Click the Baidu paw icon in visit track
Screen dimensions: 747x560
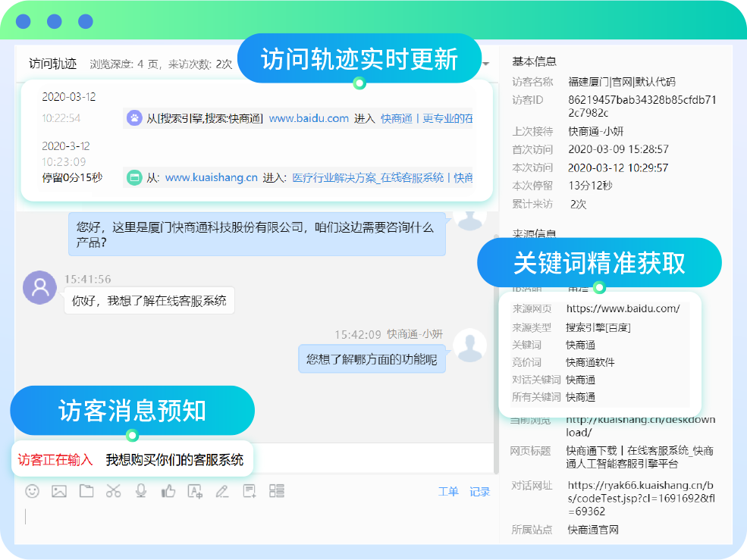coord(134,118)
